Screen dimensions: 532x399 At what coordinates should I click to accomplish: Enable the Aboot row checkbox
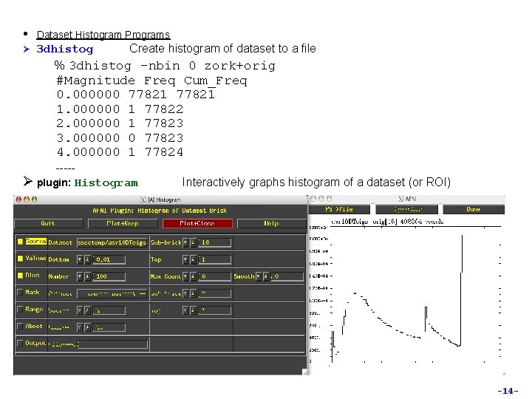tap(20, 326)
